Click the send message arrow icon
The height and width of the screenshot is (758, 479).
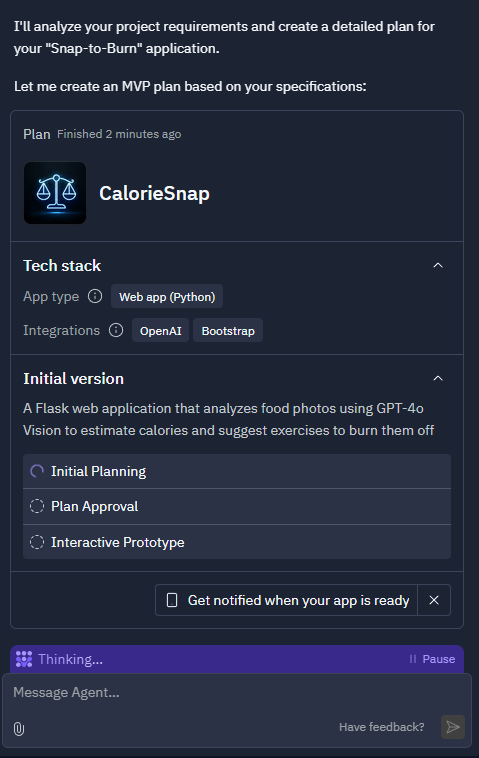(x=453, y=727)
